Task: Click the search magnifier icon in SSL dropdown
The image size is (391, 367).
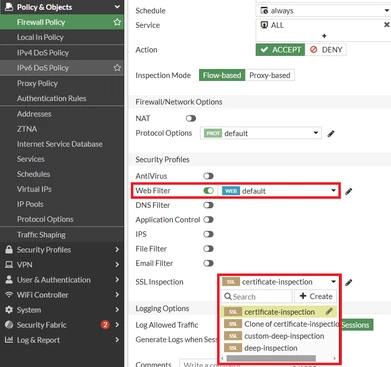Action: pyautogui.click(x=228, y=296)
